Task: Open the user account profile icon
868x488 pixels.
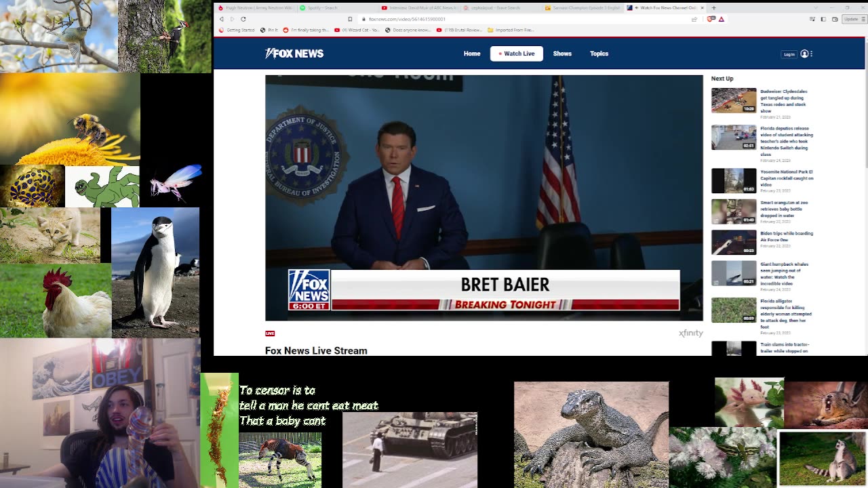Action: point(804,54)
